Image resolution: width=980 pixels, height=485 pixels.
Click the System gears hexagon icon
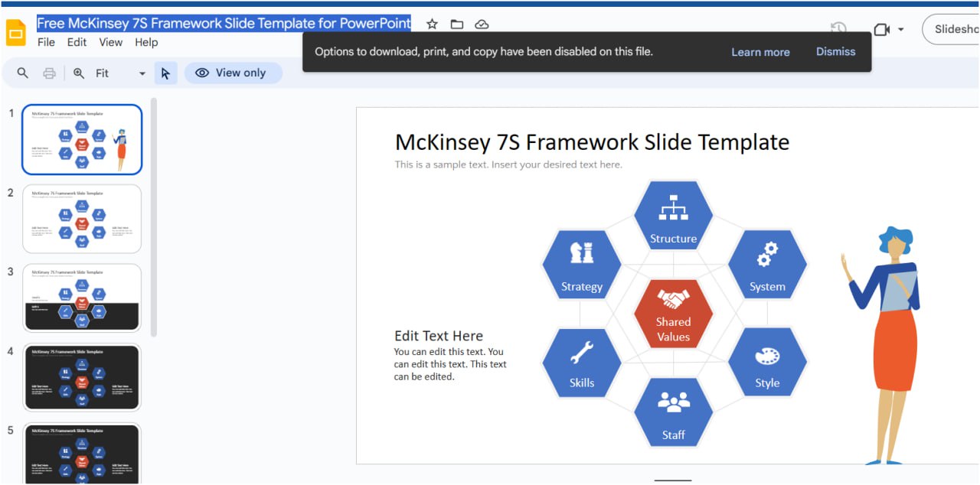tap(767, 264)
